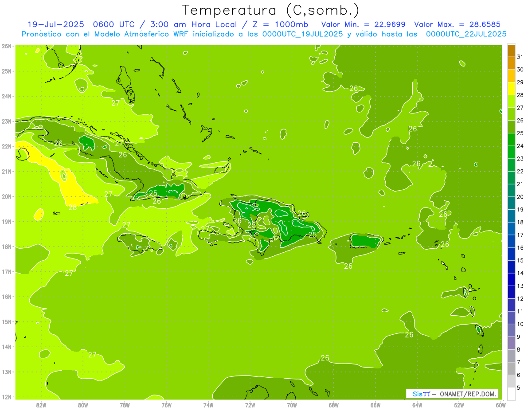Click the '62W' longitude axis label
The width and height of the screenshot is (532, 411).
(459, 405)
